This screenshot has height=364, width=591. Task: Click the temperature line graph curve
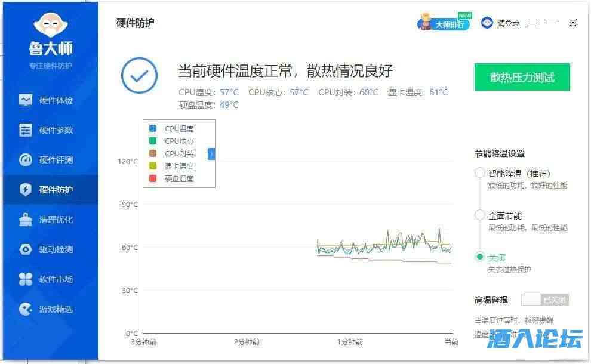pyautogui.click(x=384, y=247)
